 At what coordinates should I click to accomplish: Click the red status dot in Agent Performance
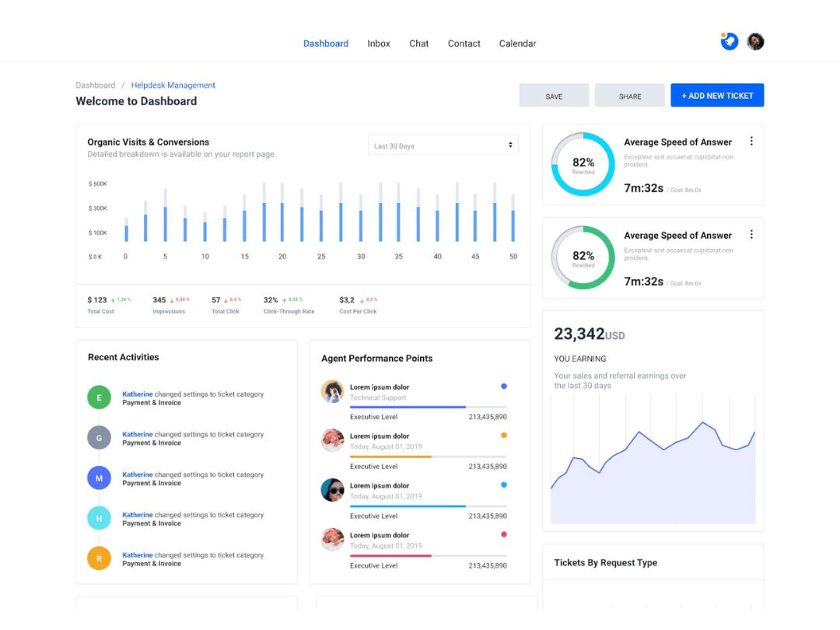[x=503, y=534]
